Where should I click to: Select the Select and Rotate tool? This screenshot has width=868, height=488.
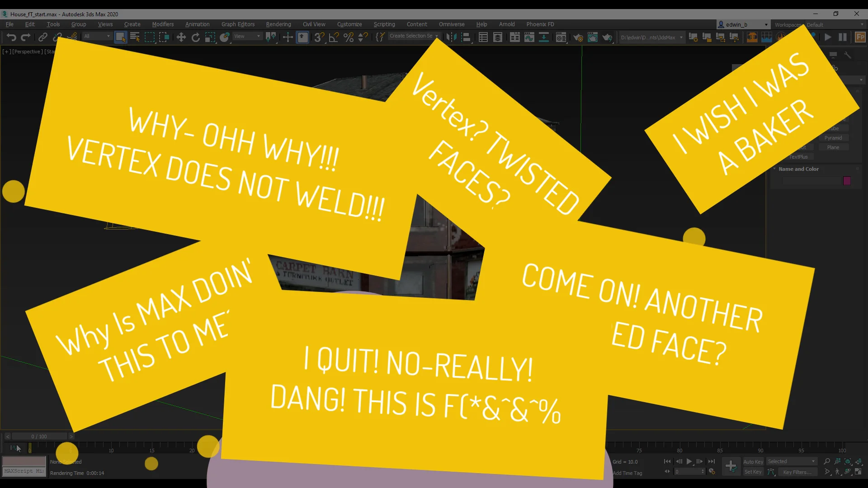[196, 37]
